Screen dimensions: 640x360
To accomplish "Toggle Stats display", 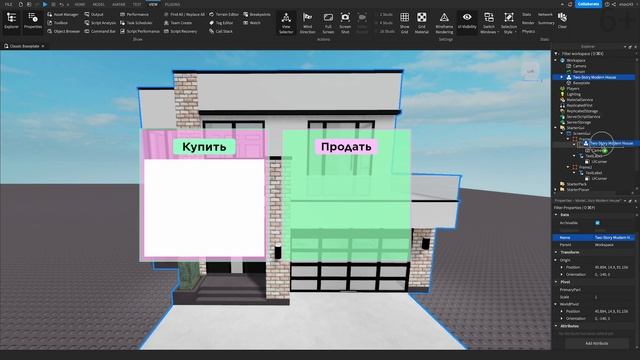I will [527, 14].
